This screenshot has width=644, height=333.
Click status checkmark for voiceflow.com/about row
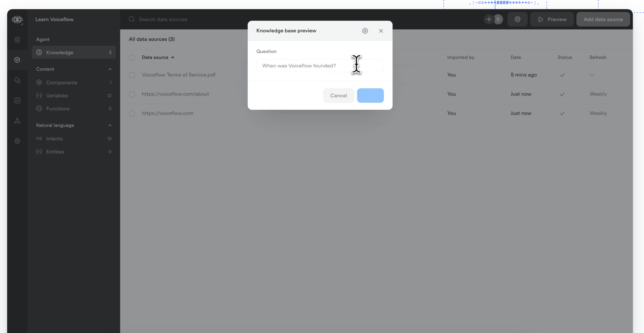562,94
